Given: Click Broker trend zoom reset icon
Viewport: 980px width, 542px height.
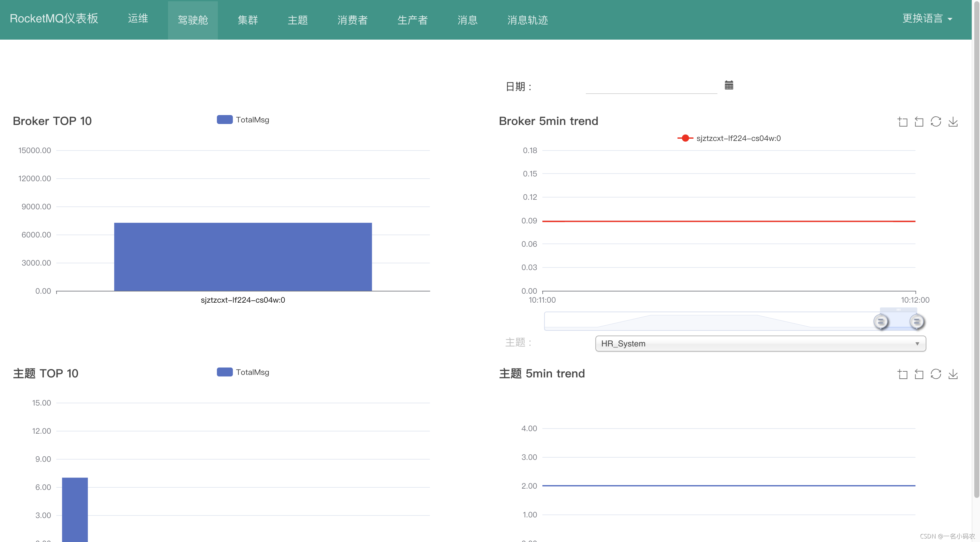Looking at the screenshot, I should [x=919, y=122].
